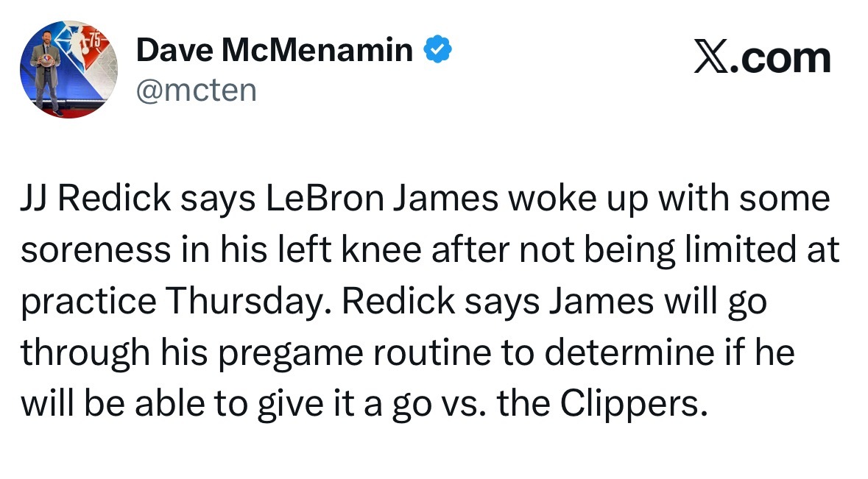Click the word 'Clippers' ending the tweet
Viewport: 868px width, 479px height.
[x=633, y=405]
